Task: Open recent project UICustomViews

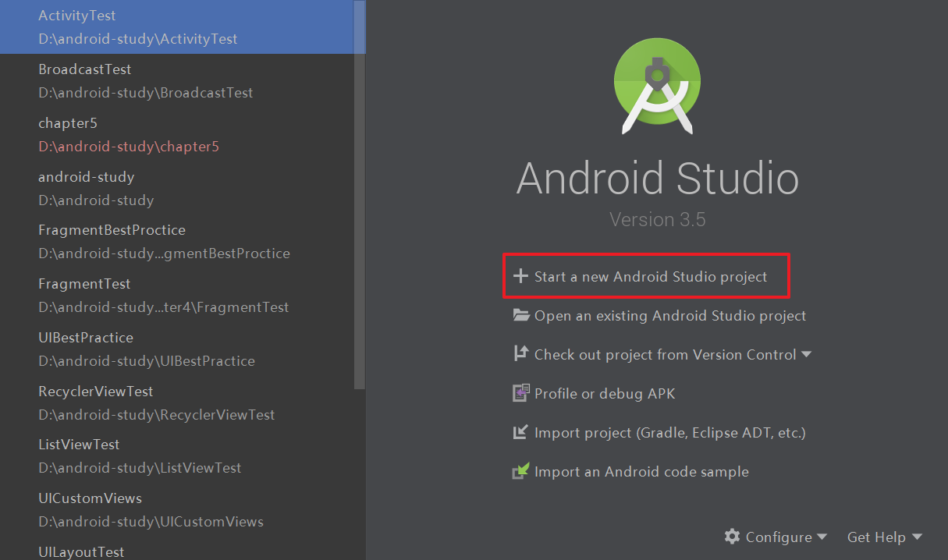Action: click(x=177, y=509)
